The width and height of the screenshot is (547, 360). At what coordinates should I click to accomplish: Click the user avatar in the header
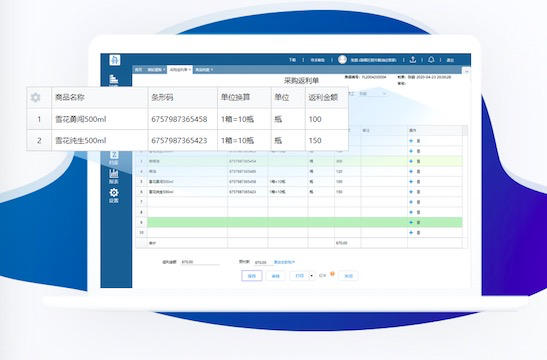[342, 60]
